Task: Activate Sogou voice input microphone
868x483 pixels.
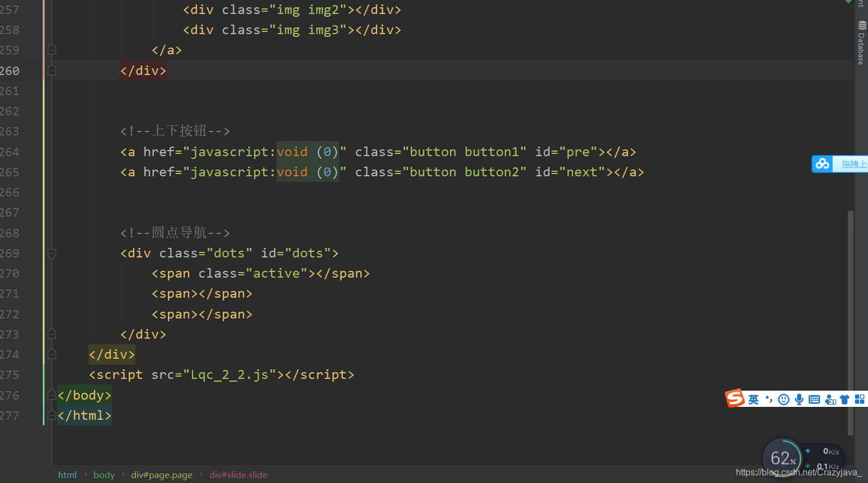Action: [x=799, y=399]
